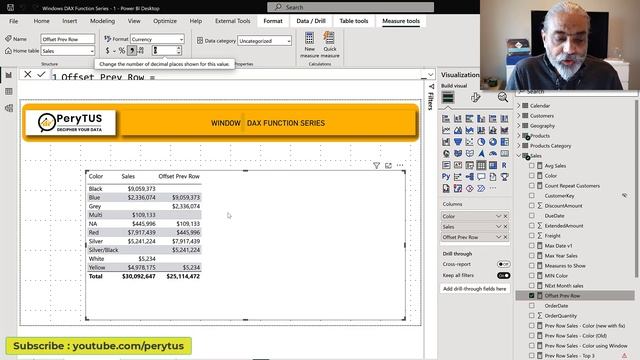
Task: Choose donut chart visual icon
Action: (493, 142)
